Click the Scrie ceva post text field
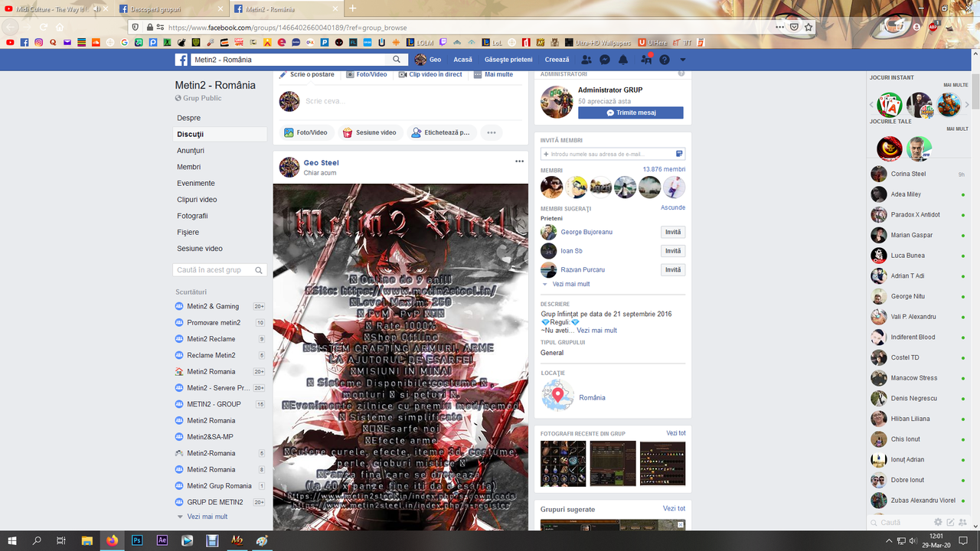The height and width of the screenshot is (551, 980). (413, 101)
